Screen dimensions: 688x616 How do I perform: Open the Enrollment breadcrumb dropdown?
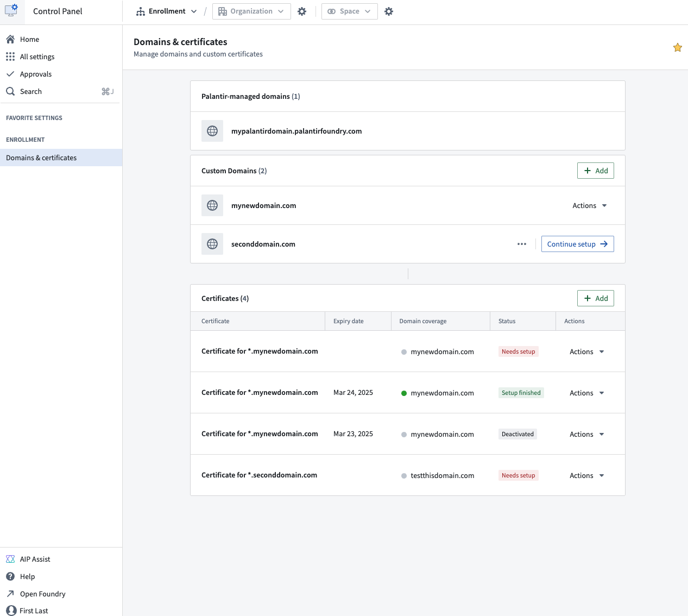coord(167,11)
